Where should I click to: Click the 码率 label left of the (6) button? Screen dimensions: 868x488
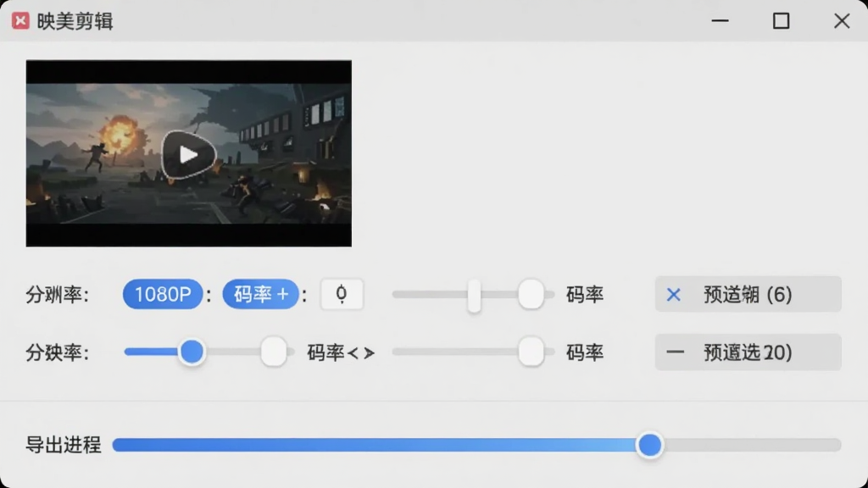tap(585, 295)
